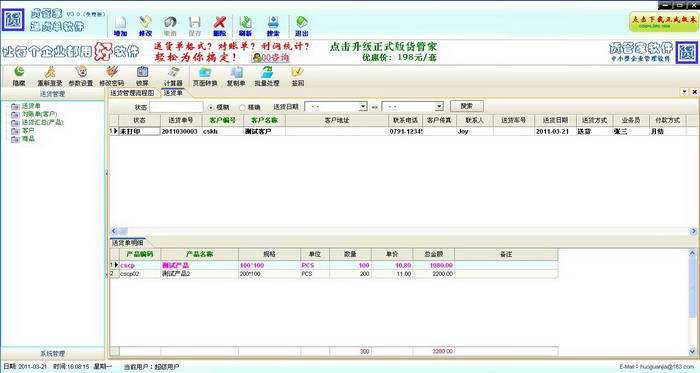Click the 测试客户 customer name cell
Screen dimensions: 700x373
point(264,132)
